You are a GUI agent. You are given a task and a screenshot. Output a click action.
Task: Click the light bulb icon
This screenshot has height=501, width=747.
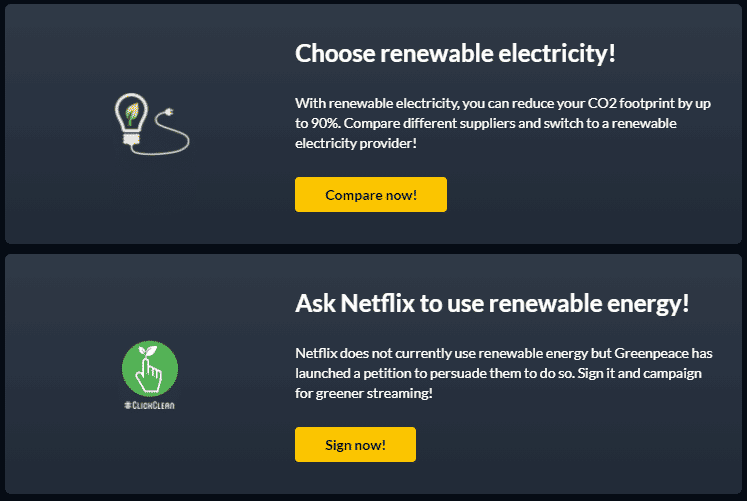pyautogui.click(x=131, y=119)
